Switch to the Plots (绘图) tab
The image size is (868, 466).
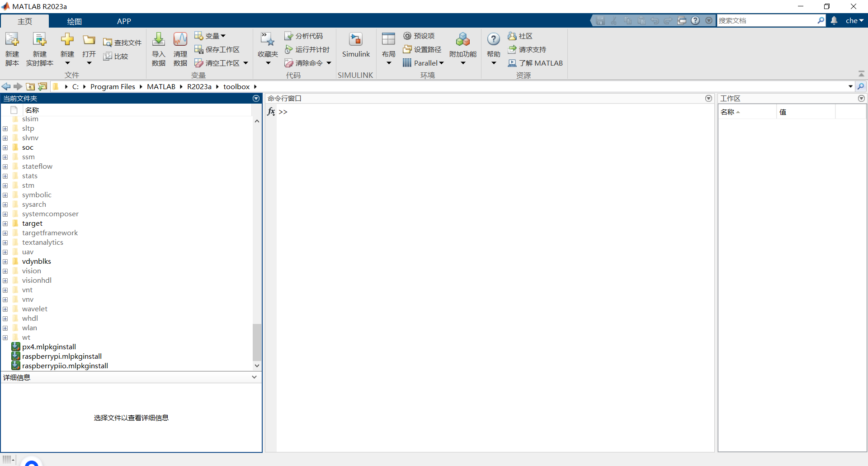(74, 21)
